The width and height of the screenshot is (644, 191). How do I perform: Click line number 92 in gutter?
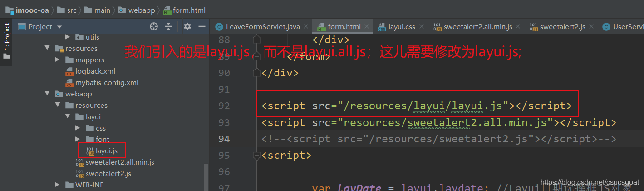tap(224, 106)
